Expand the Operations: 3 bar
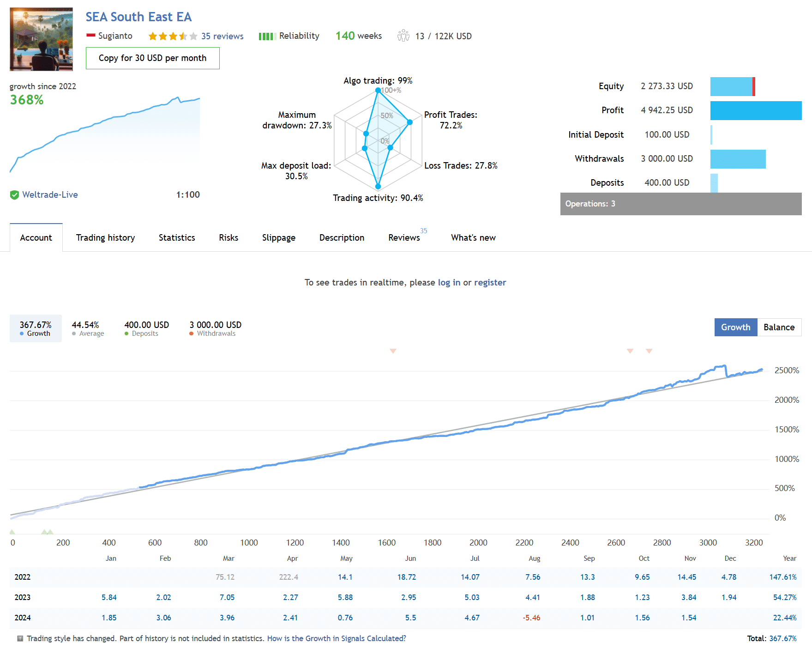The height and width of the screenshot is (655, 812). (x=680, y=204)
